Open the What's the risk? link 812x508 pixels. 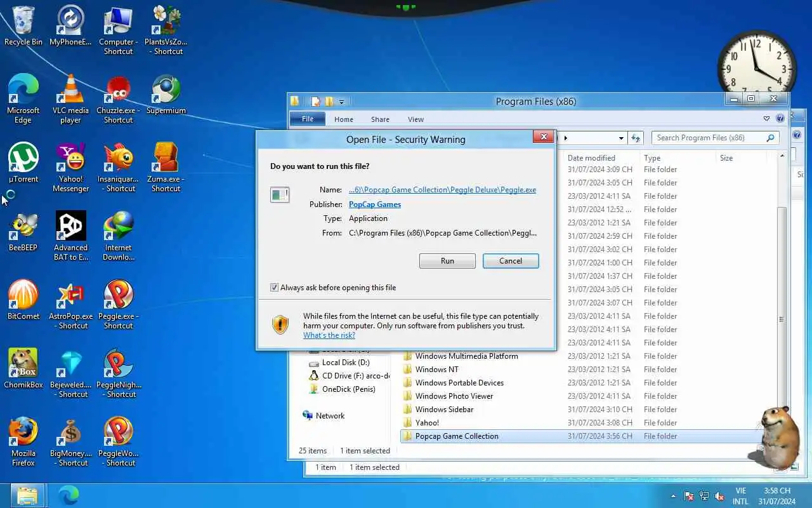[329, 335]
